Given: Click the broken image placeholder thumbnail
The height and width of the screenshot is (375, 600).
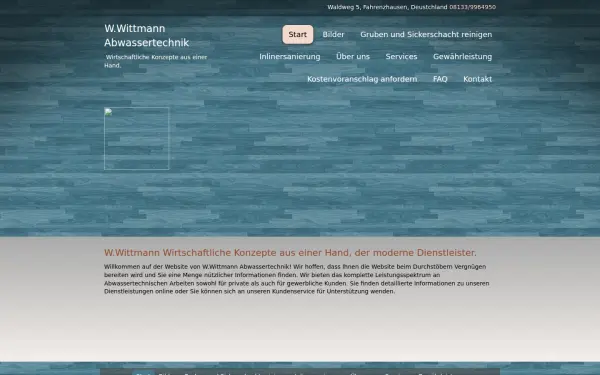Looking at the screenshot, I should [137, 139].
